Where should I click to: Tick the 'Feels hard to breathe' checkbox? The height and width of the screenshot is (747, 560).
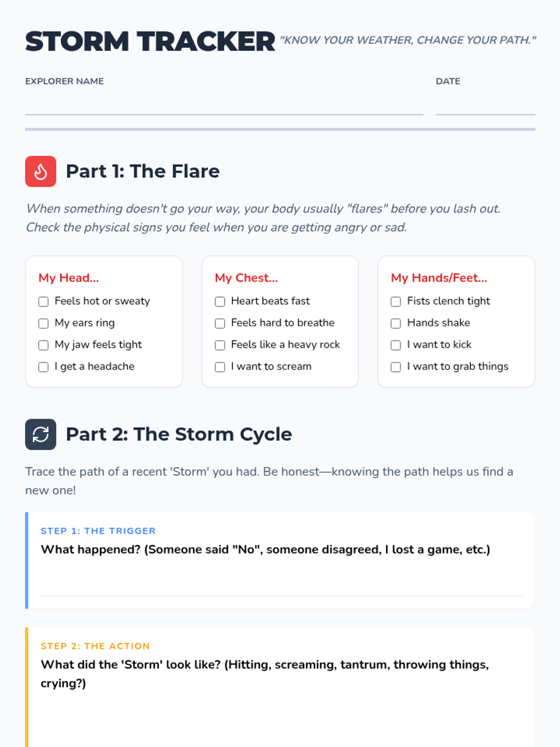(220, 324)
